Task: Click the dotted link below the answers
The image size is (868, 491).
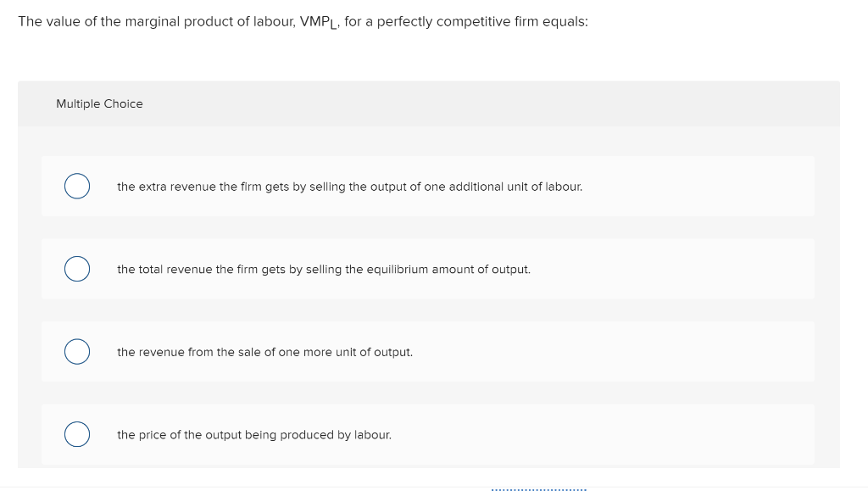Action: click(x=538, y=488)
